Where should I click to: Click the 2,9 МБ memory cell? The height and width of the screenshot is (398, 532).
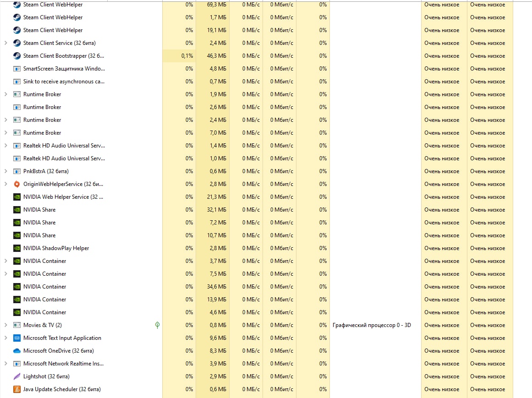click(213, 376)
